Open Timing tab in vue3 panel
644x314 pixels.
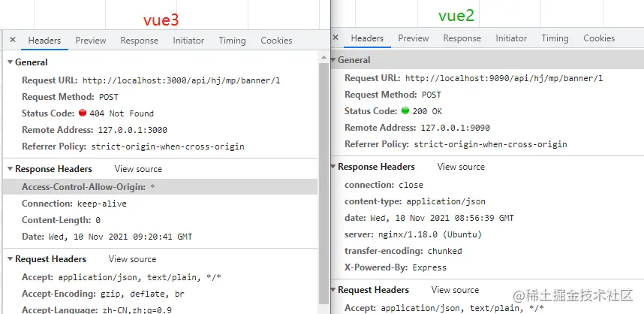click(232, 41)
